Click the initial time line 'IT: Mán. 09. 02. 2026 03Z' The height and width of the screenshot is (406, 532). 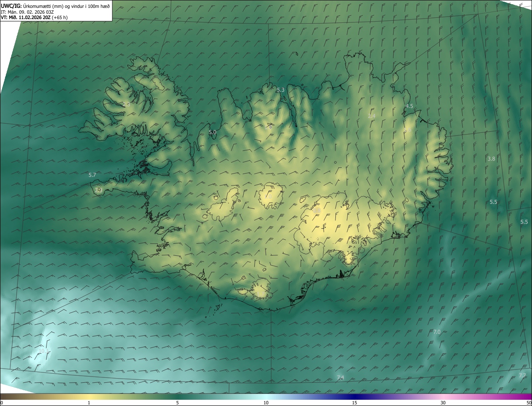click(27, 12)
